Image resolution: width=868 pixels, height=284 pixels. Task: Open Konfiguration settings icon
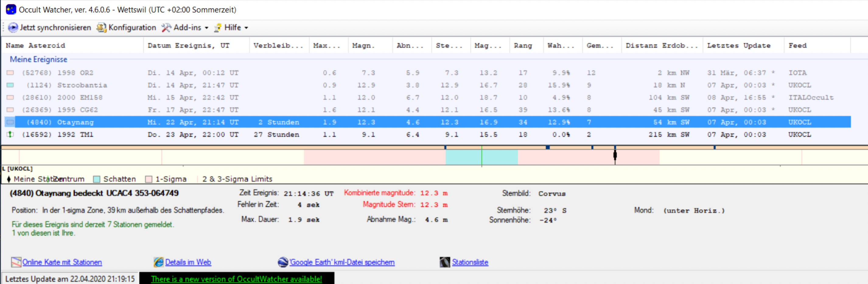(x=101, y=28)
